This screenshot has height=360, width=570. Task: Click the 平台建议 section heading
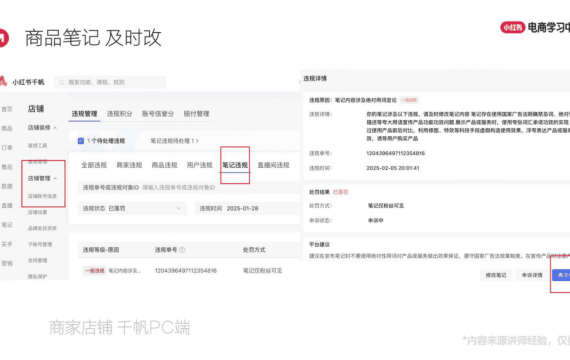tap(319, 244)
